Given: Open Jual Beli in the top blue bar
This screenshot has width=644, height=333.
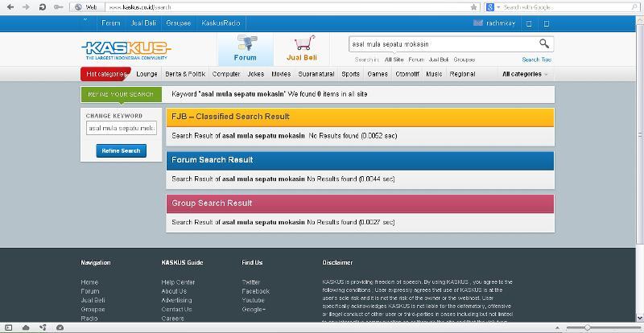Looking at the screenshot, I should (x=143, y=23).
